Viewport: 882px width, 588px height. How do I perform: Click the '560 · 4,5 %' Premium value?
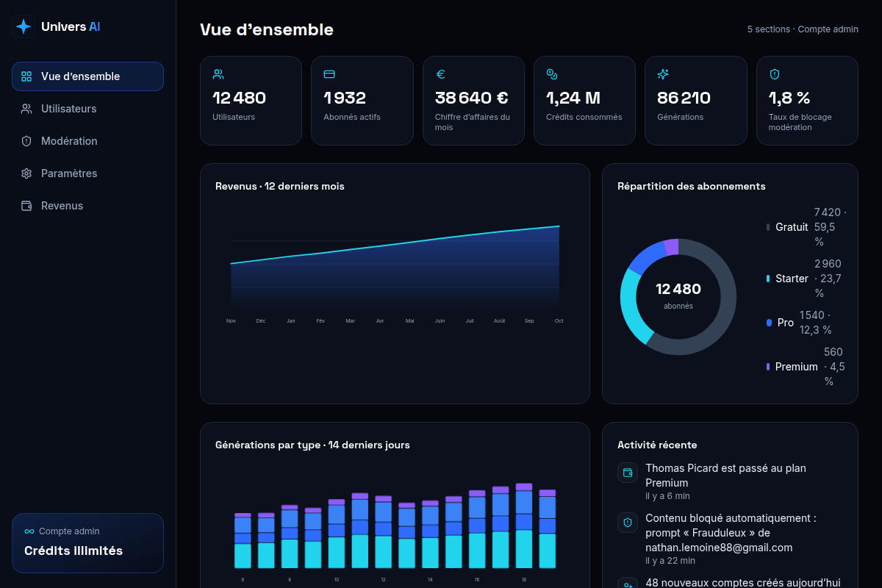(834, 367)
